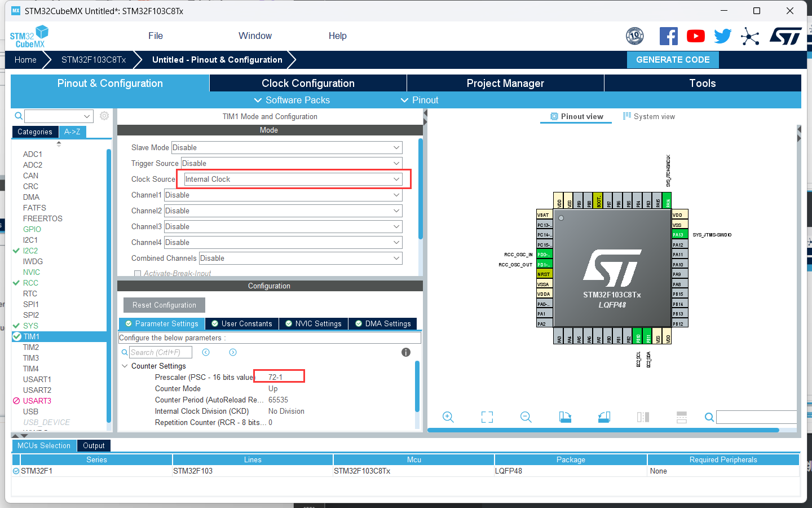
Task: Click the pin search magnifier icon
Action: [x=709, y=417]
